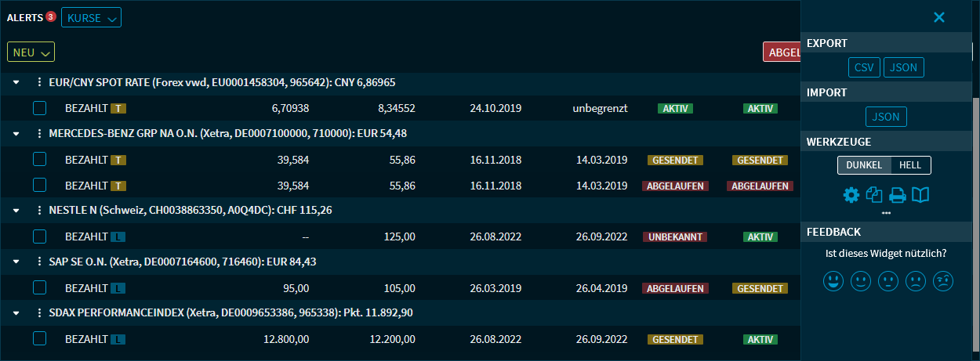This screenshot has width=980, height=361.
Task: Check the SDAX Performanceindex alert checkbox
Action: (x=40, y=339)
